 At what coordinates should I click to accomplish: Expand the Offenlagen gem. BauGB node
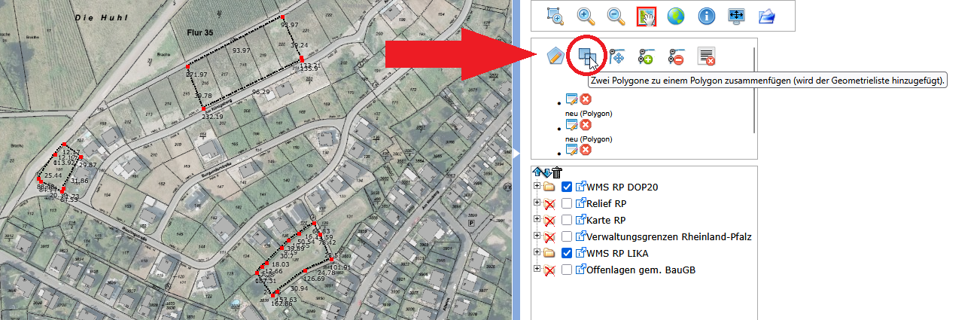pos(537,270)
